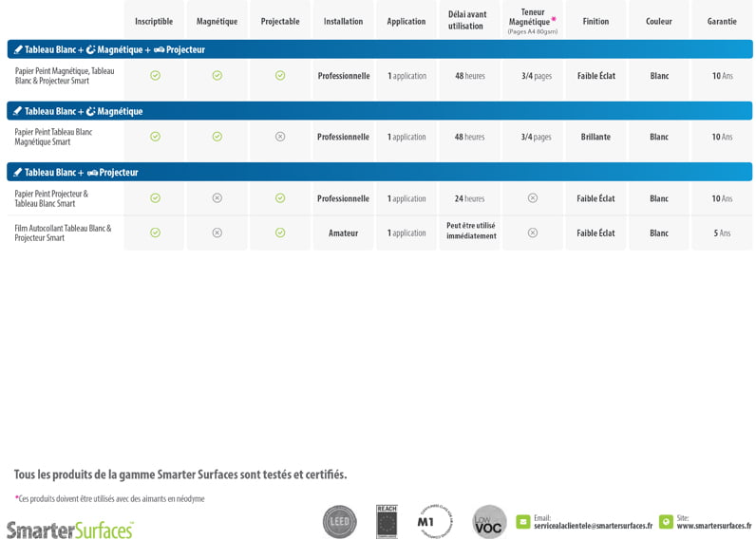Select the 'Magnétique' column header
This screenshot has height=540, width=756.
pos(217,21)
